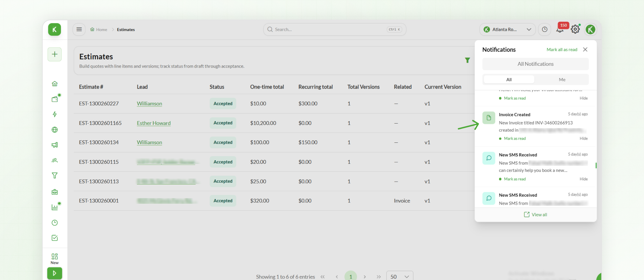Open the people icon in the sidebar
This screenshot has width=644, height=280.
55,160
